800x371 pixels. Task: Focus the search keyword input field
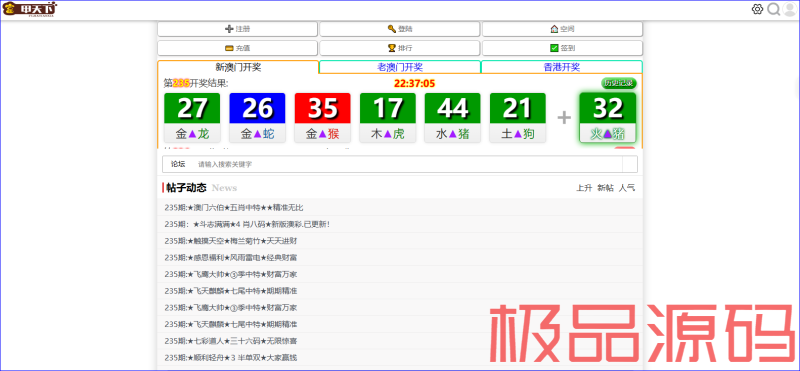[x=408, y=164]
